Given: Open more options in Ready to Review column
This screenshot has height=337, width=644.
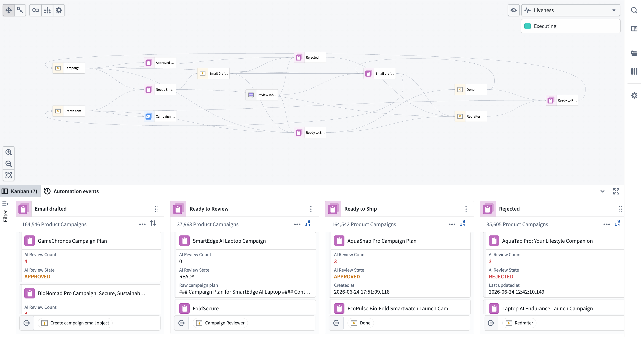Looking at the screenshot, I should tap(297, 224).
